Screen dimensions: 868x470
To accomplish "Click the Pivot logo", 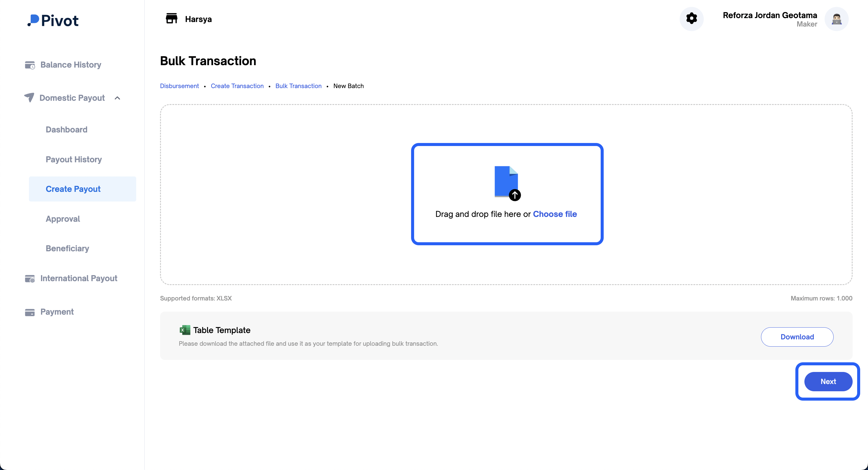I will [53, 21].
